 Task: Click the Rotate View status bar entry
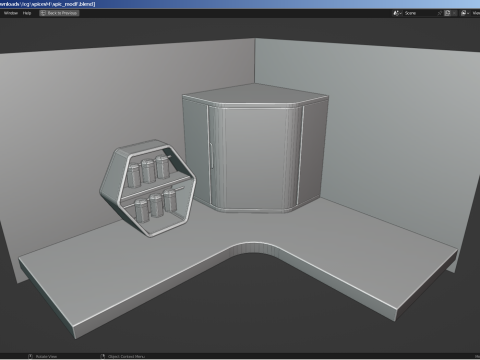point(43,357)
